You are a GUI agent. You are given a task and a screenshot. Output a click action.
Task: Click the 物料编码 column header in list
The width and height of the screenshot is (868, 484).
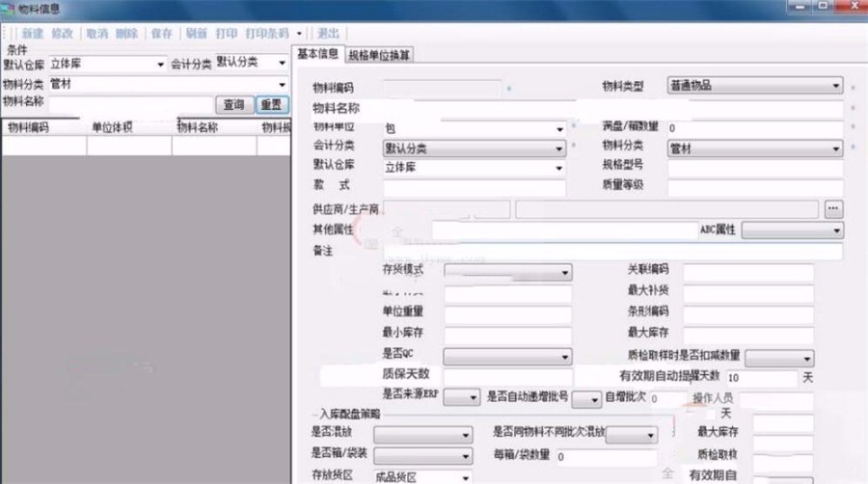click(29, 127)
